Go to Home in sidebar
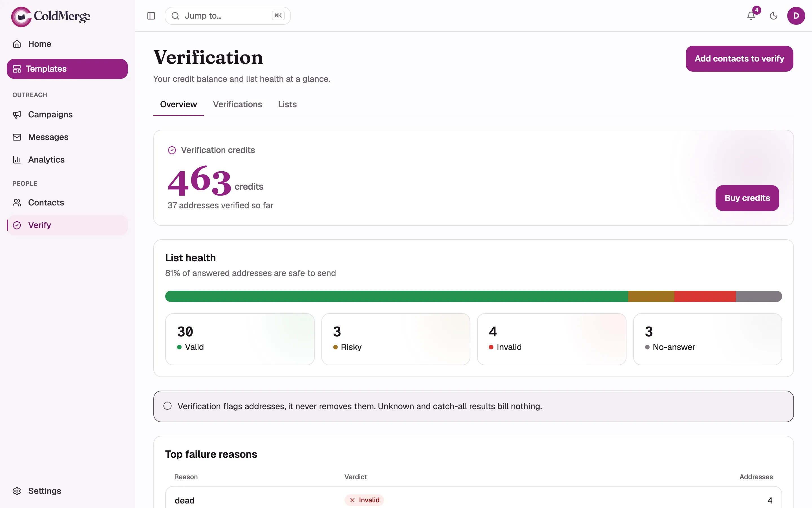The height and width of the screenshot is (508, 812). click(x=67, y=44)
